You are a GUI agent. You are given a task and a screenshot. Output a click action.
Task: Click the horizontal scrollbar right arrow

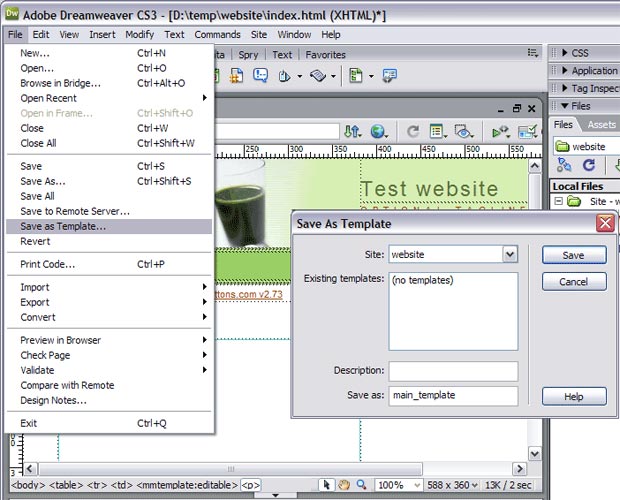(520, 469)
